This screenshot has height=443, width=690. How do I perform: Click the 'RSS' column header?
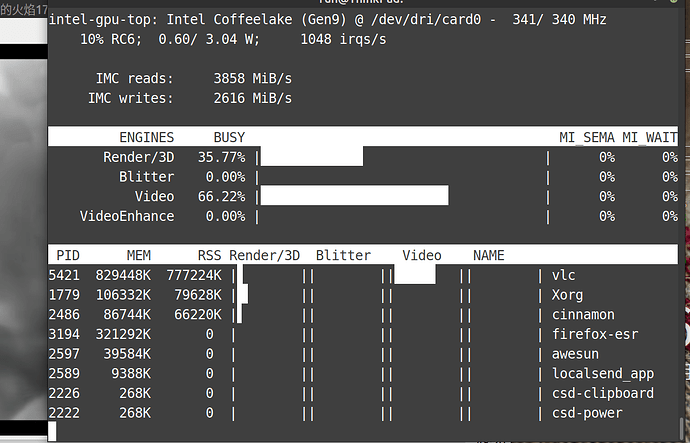point(209,255)
